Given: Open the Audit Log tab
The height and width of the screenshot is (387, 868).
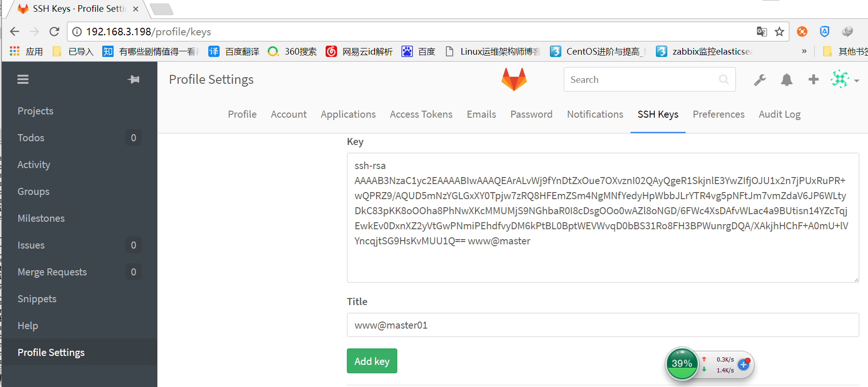Looking at the screenshot, I should (779, 114).
